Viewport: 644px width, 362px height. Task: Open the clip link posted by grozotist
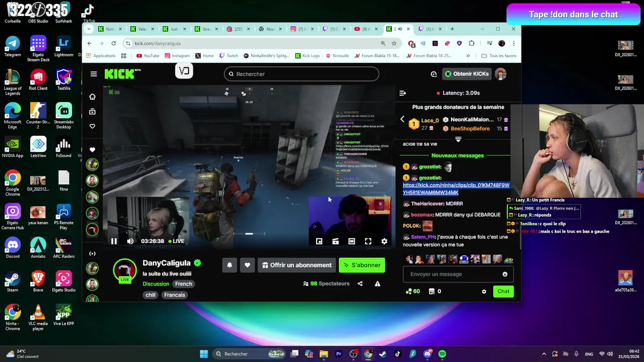click(456, 189)
